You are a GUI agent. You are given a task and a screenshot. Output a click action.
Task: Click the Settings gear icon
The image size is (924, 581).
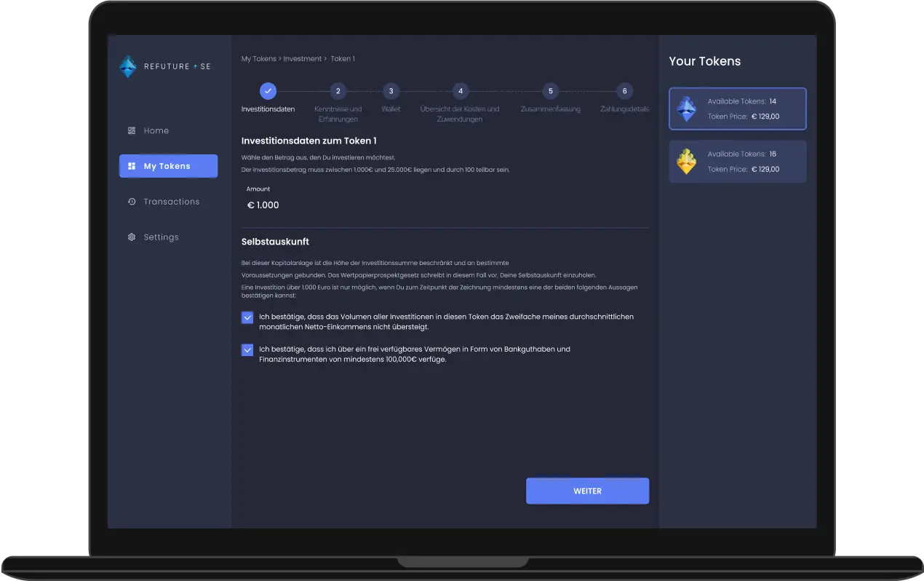pyautogui.click(x=132, y=237)
